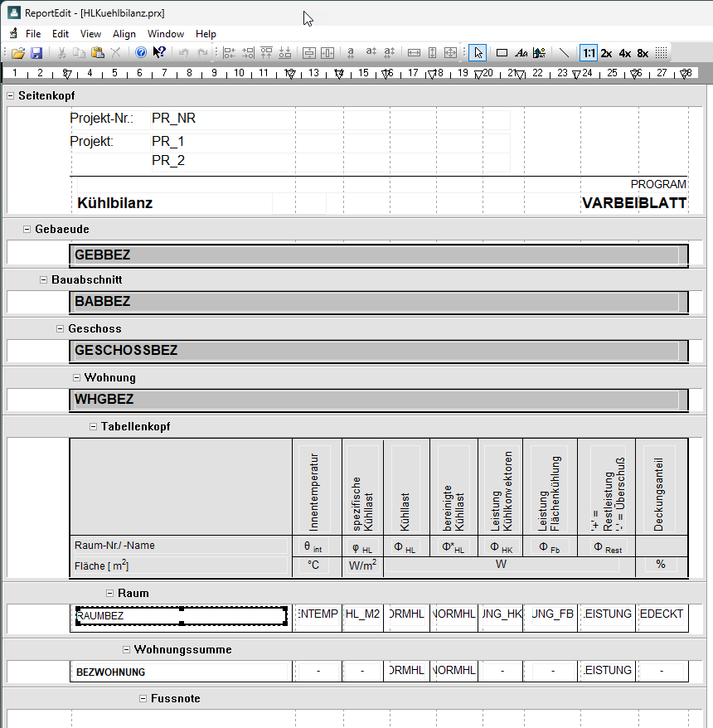Viewport: 713px width, 728px height.
Task: Make selected elements same width
Action: point(414,53)
